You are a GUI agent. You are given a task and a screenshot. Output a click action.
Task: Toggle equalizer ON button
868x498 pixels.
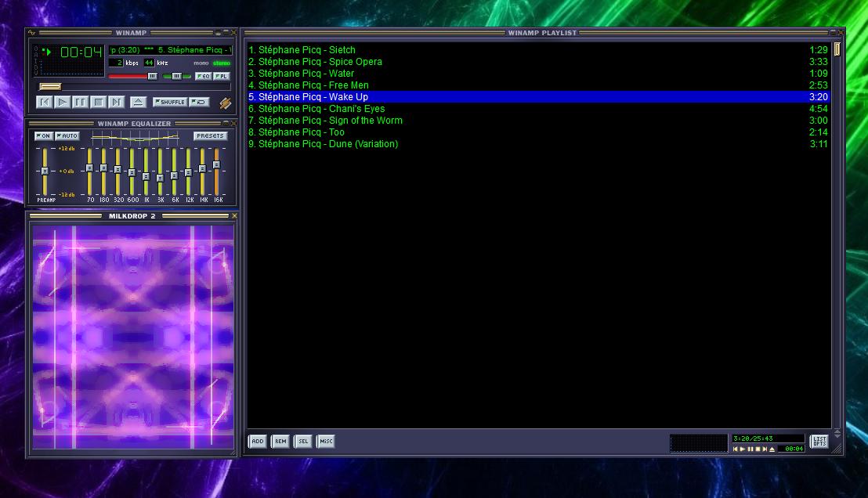click(43, 135)
